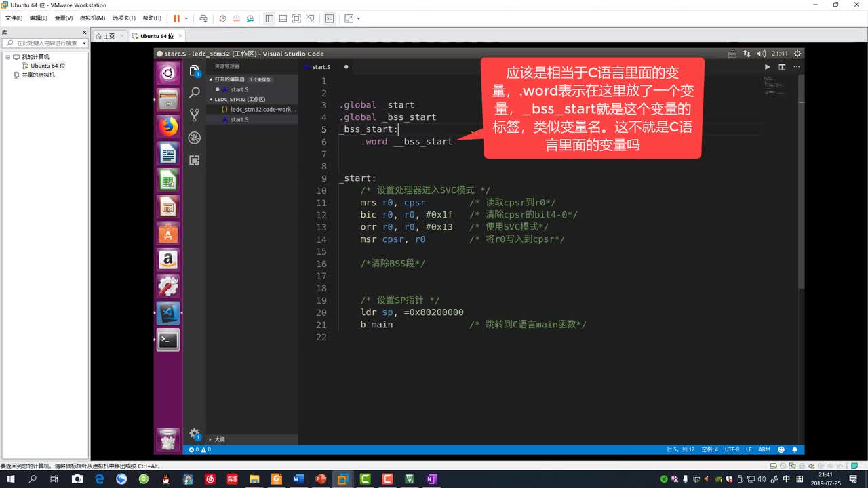This screenshot has width=868, height=488.
Task: Open the VS Code Manage gear menu
Action: [x=195, y=434]
